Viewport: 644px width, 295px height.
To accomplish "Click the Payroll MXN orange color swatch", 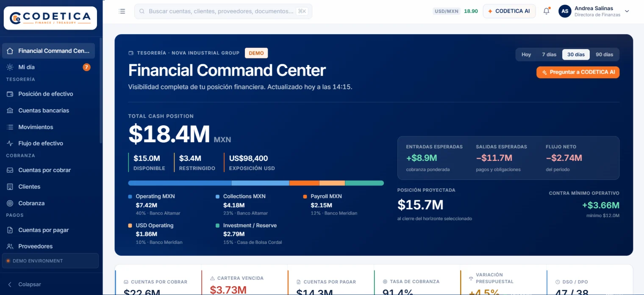I will click(305, 197).
